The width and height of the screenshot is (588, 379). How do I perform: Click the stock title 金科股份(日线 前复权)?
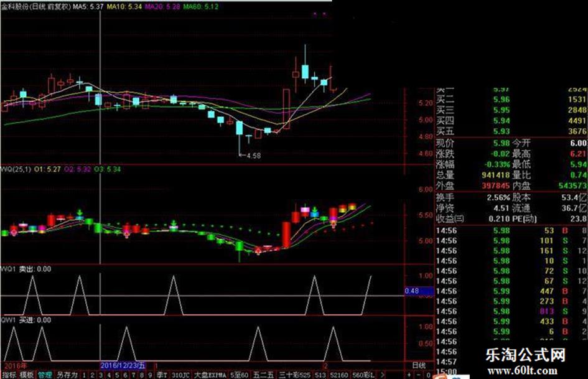35,6
